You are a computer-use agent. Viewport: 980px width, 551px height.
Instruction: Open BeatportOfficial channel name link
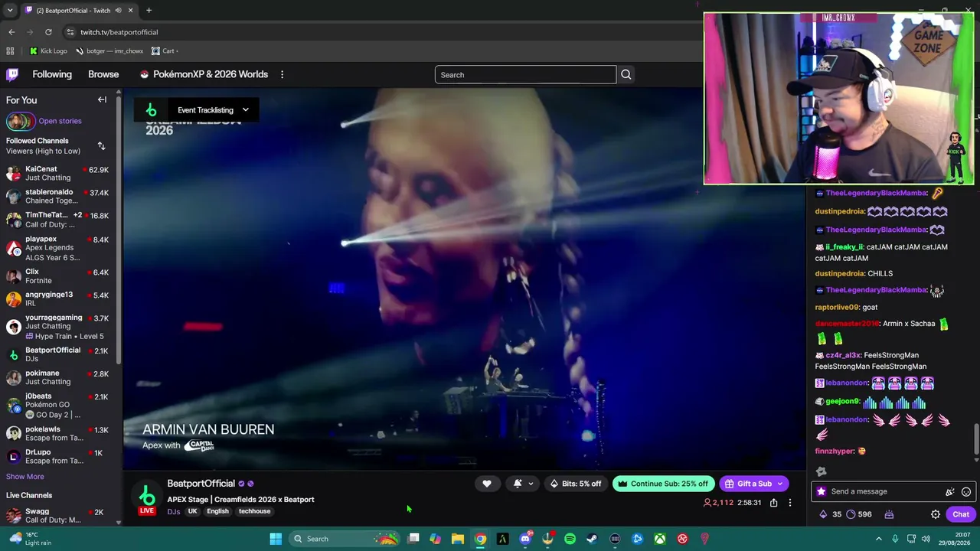(x=201, y=484)
